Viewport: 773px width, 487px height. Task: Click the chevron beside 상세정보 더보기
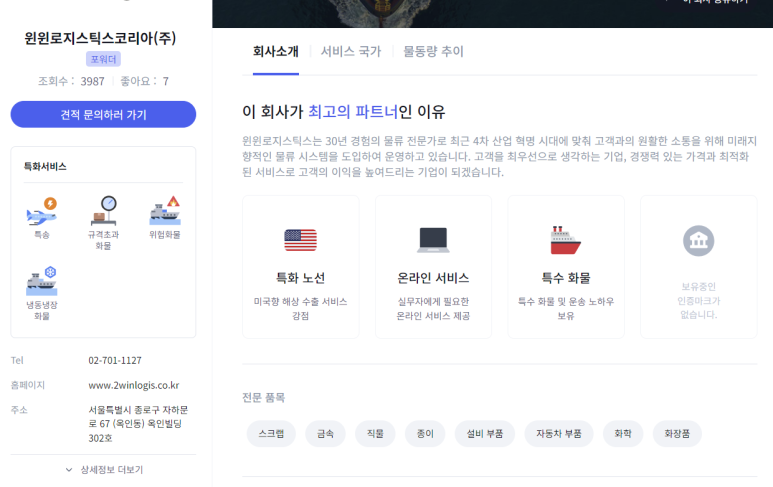coord(69,470)
